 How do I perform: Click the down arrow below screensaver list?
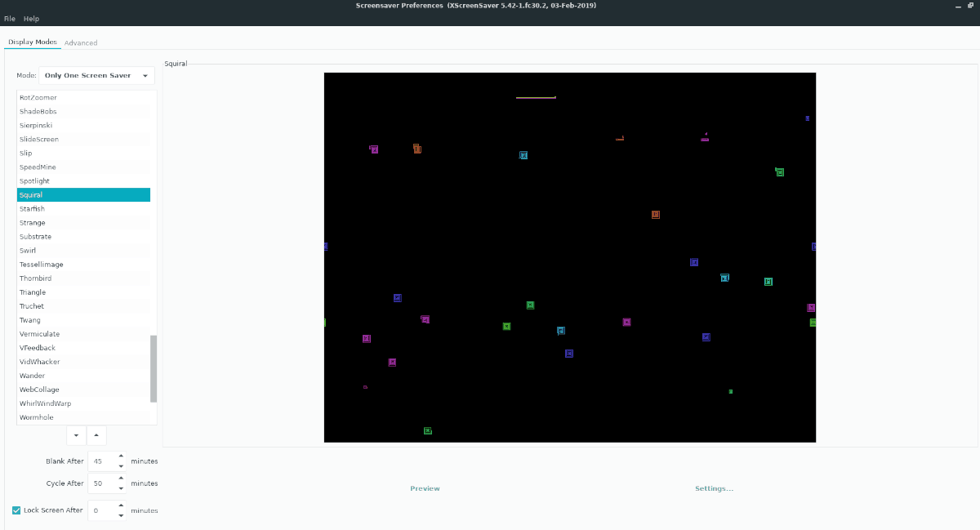coord(76,435)
